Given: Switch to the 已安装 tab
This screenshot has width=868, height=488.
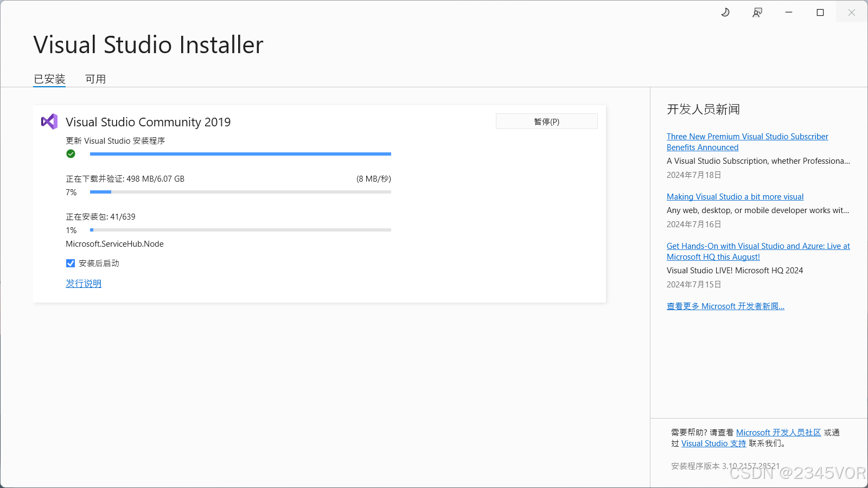Looking at the screenshot, I should (49, 79).
